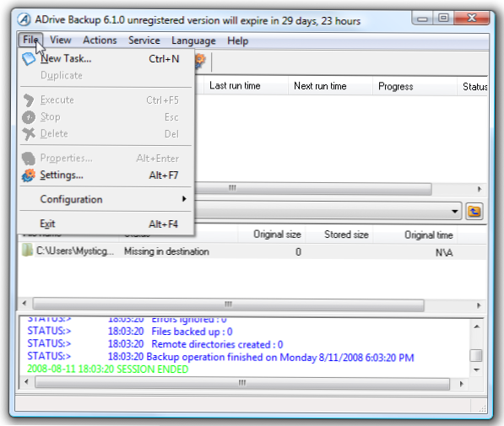Click the task list's horizontal scrollbar thumb
504x426 pixels.
pyautogui.click(x=313, y=188)
